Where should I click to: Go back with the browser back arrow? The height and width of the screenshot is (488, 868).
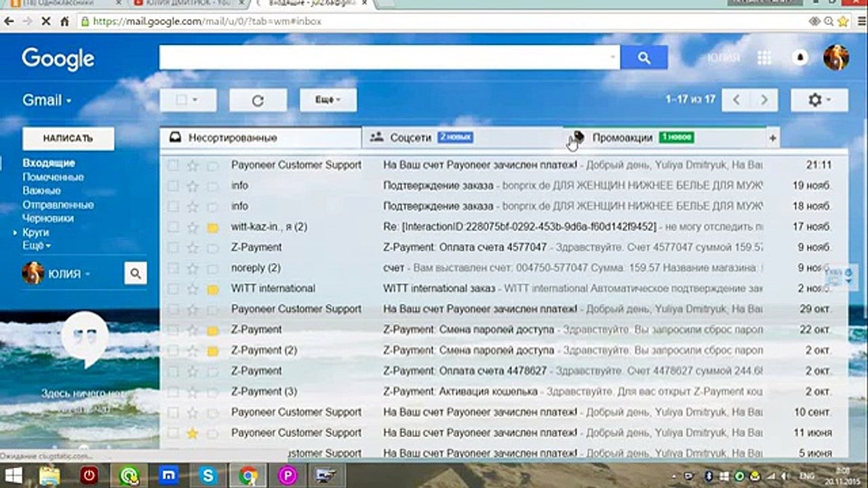click(x=9, y=21)
